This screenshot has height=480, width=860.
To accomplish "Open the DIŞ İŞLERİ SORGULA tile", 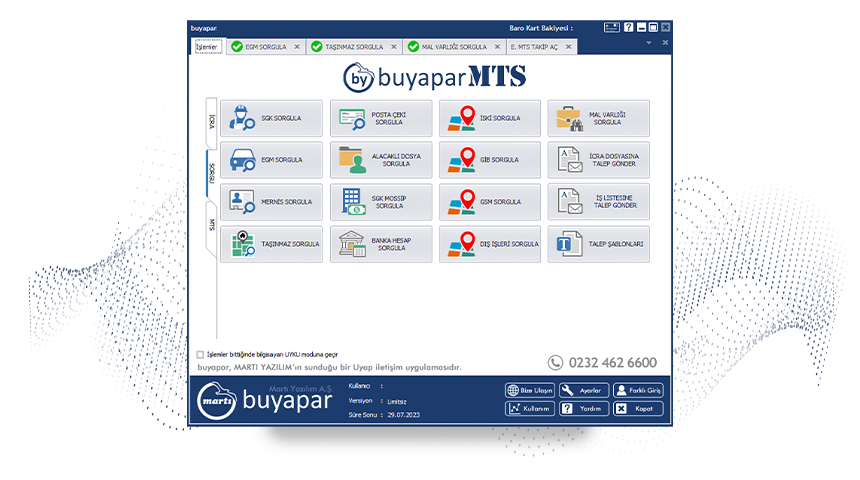I will tap(490, 244).
